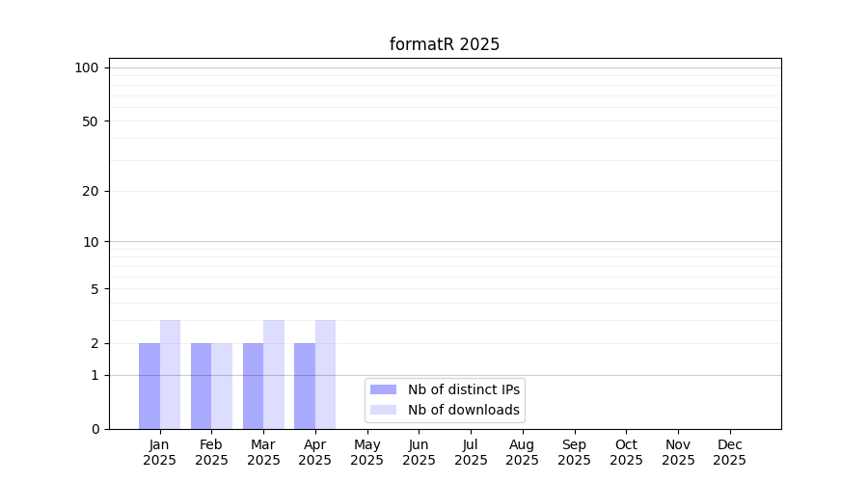Select the February downloads bar
The width and height of the screenshot is (868, 482).
[222, 386]
